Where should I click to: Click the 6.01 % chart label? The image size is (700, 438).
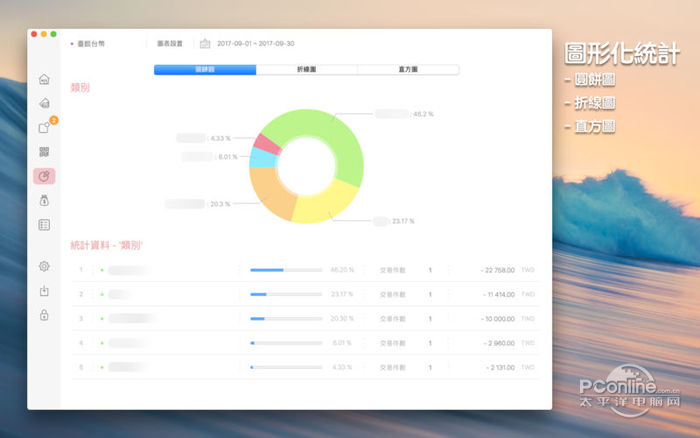pyautogui.click(x=228, y=157)
